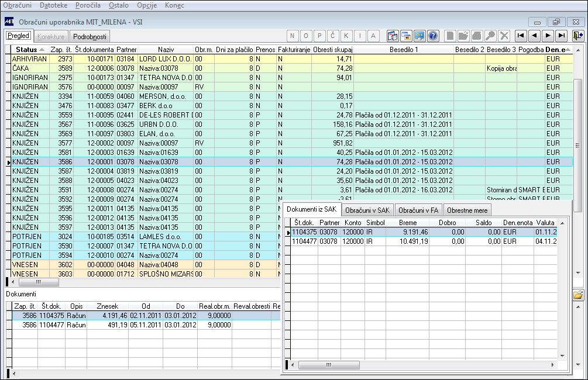Open the Poročila menu
Image resolution: width=588 pixels, height=380 pixels.
click(88, 5)
